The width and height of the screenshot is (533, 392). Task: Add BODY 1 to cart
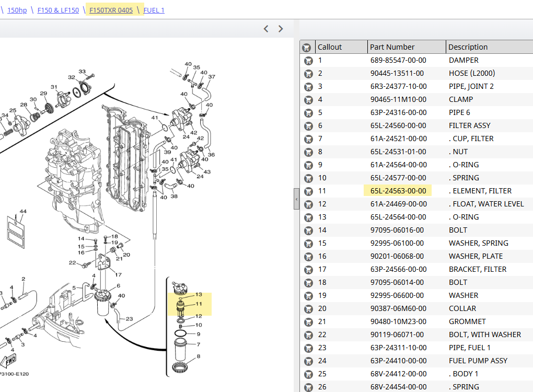pyautogui.click(x=308, y=374)
